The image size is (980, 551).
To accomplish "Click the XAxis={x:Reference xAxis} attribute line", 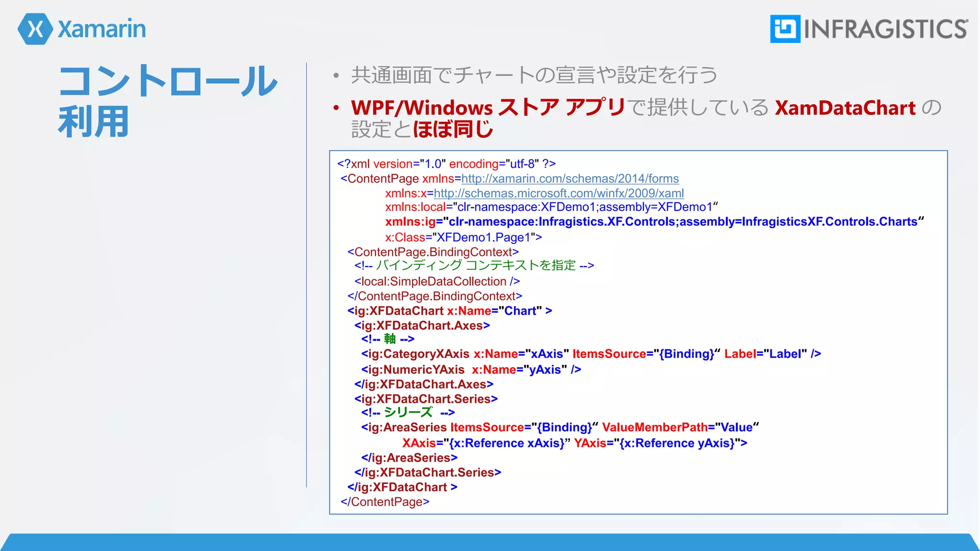I will 575,443.
